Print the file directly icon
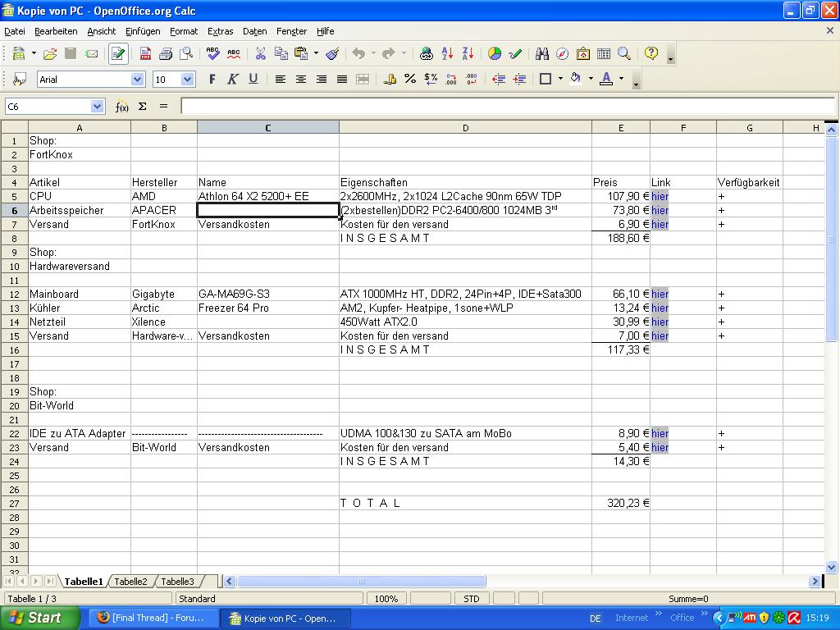This screenshot has width=840, height=630. tap(166, 53)
